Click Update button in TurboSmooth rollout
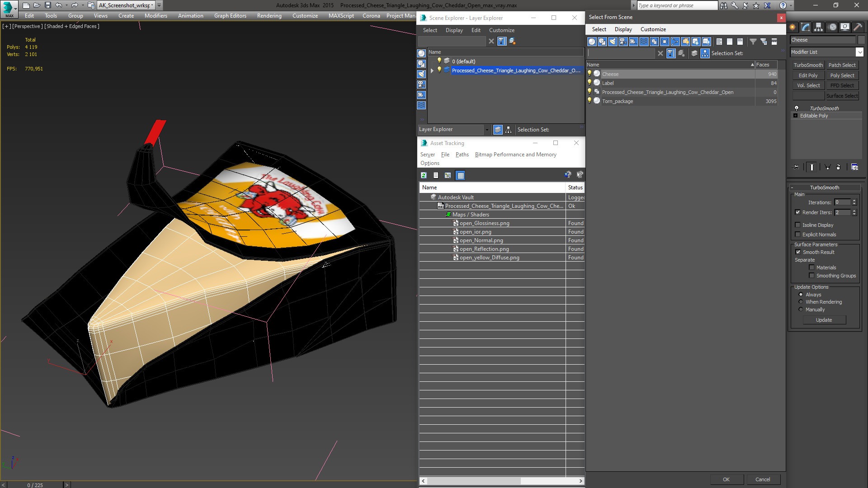 824,320
